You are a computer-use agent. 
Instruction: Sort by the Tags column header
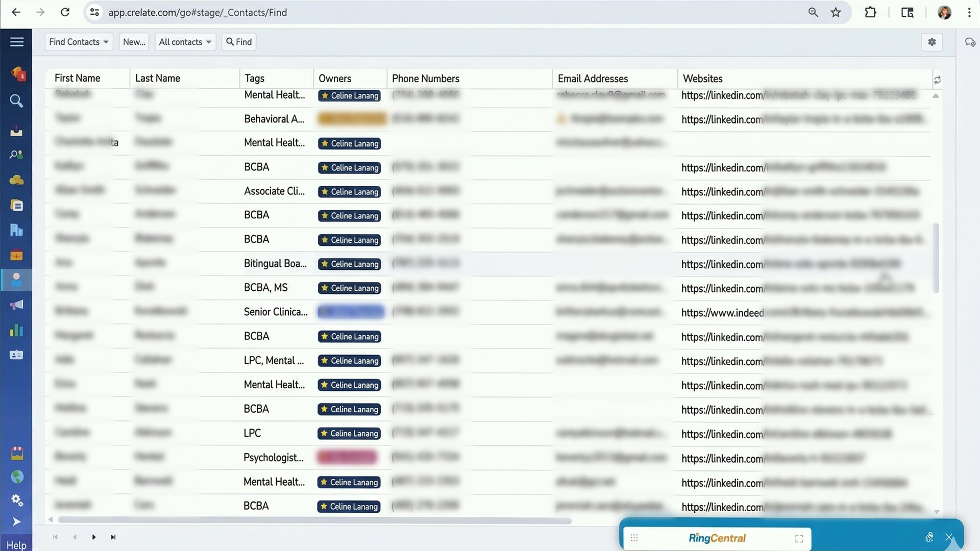point(254,78)
